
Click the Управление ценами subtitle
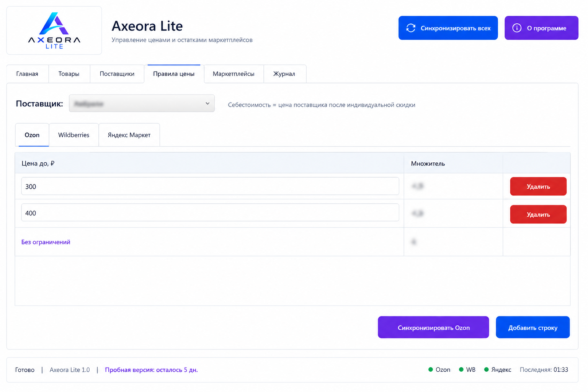pos(182,40)
